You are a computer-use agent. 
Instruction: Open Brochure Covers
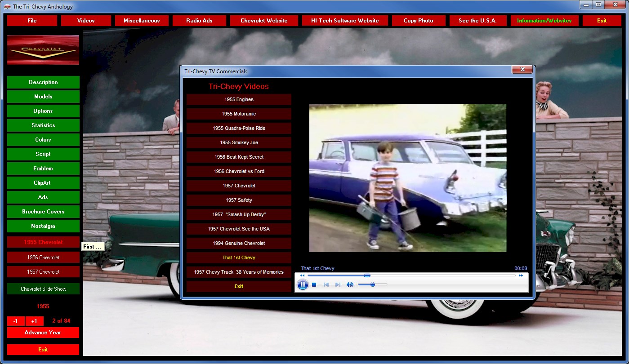(x=43, y=212)
